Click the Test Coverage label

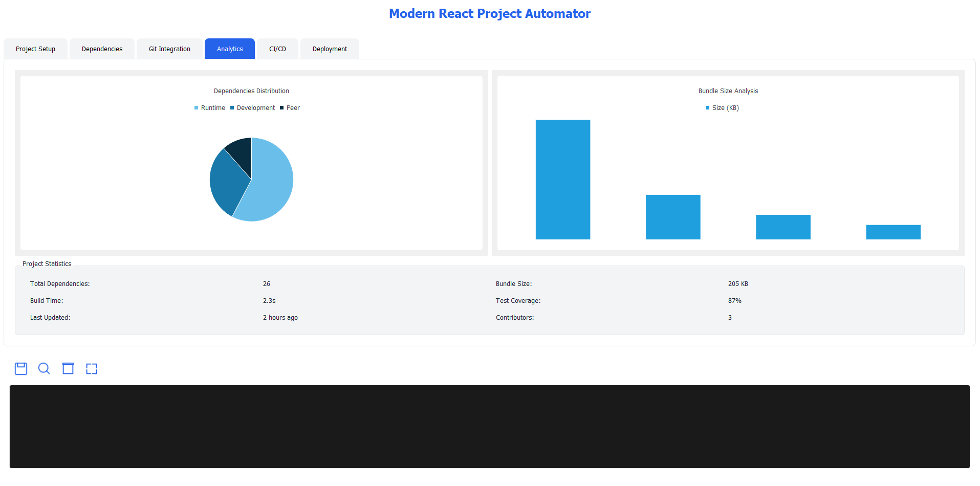click(518, 301)
